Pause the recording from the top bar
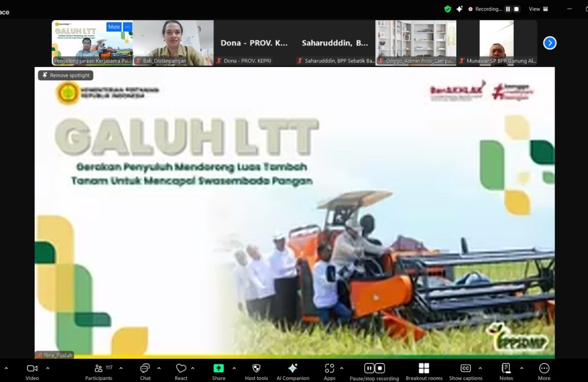 508,9
